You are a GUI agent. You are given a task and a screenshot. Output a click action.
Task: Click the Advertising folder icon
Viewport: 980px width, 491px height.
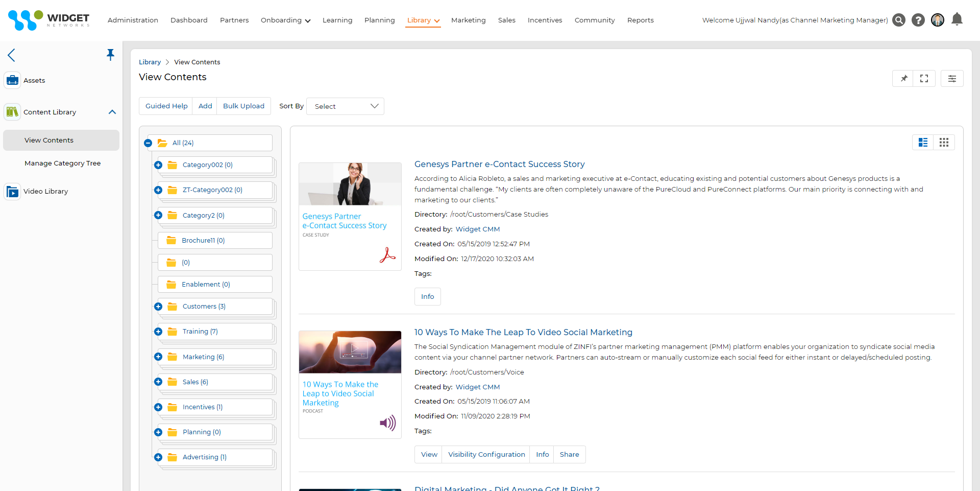[173, 457]
